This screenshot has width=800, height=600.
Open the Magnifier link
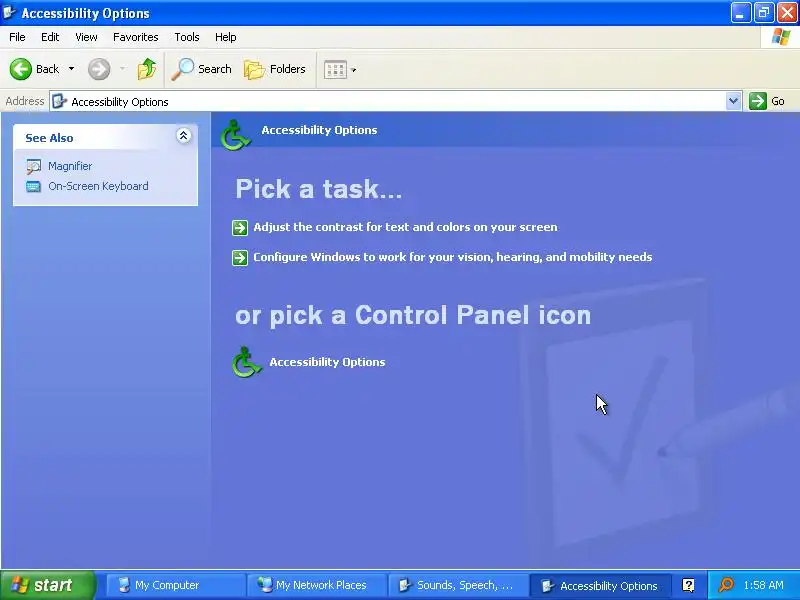click(x=70, y=166)
